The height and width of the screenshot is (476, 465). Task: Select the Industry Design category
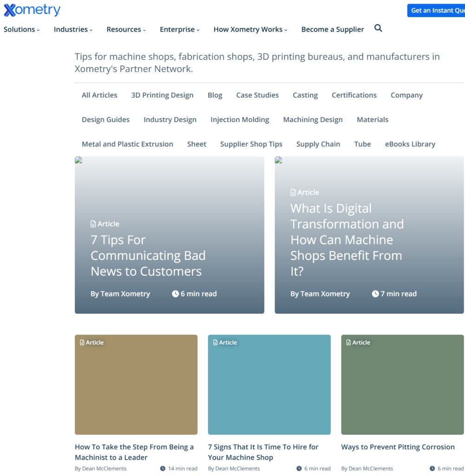pyautogui.click(x=170, y=119)
